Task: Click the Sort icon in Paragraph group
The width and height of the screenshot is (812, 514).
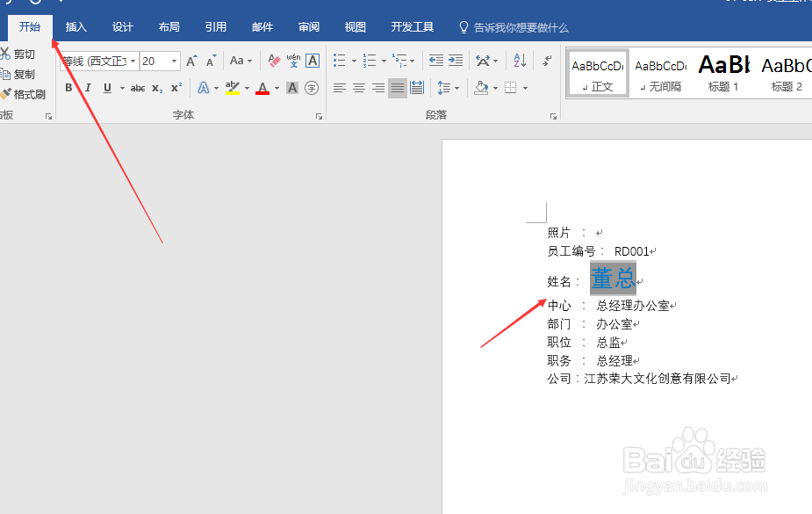Action: point(520,61)
